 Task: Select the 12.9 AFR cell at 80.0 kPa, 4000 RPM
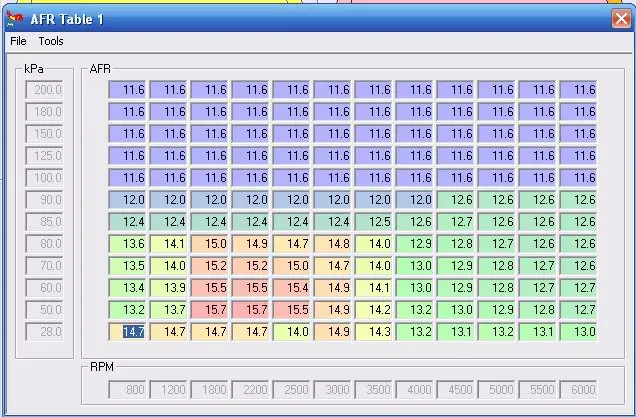pos(415,243)
